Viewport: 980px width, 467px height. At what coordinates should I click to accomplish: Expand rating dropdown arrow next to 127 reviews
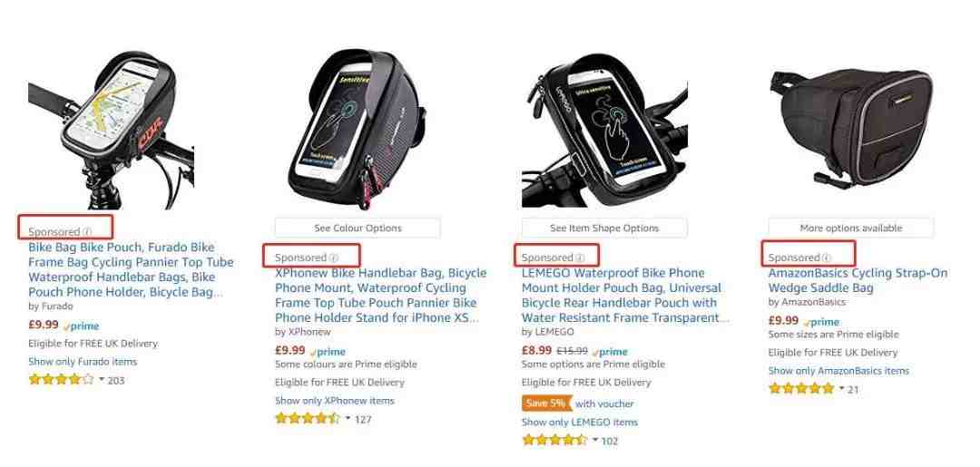(x=348, y=418)
